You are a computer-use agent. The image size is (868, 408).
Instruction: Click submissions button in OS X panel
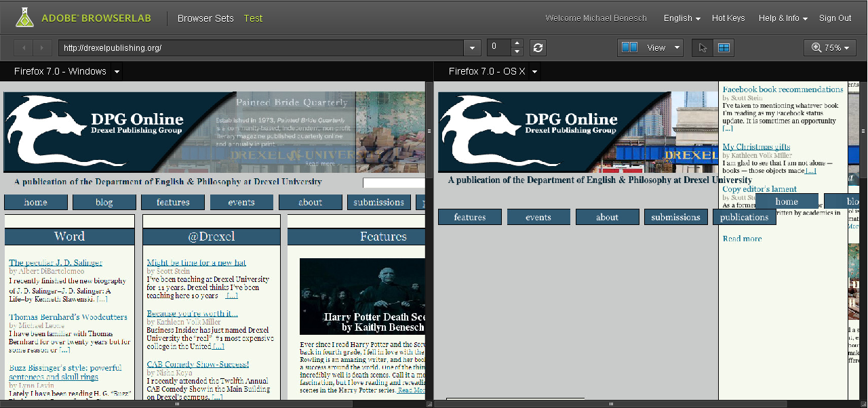click(x=675, y=217)
